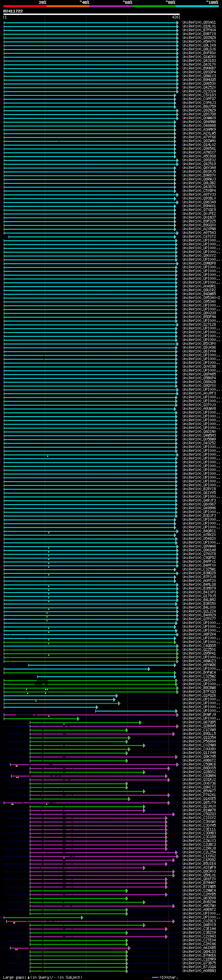Click label UniRef100_B0BZ94
This screenshot has width=222, height=980.
(x=199, y=902)
